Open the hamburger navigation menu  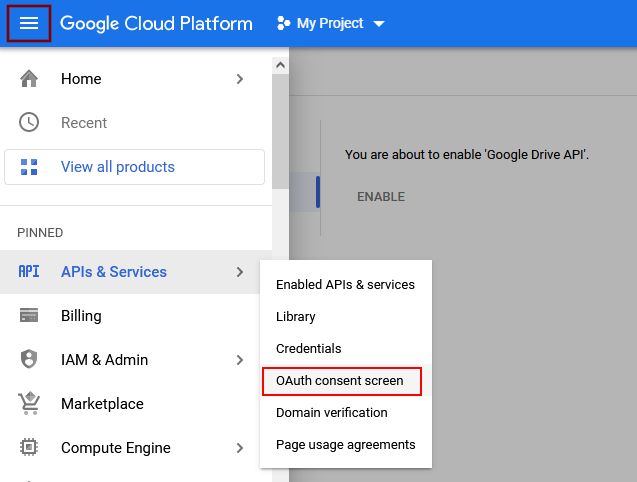click(29, 23)
